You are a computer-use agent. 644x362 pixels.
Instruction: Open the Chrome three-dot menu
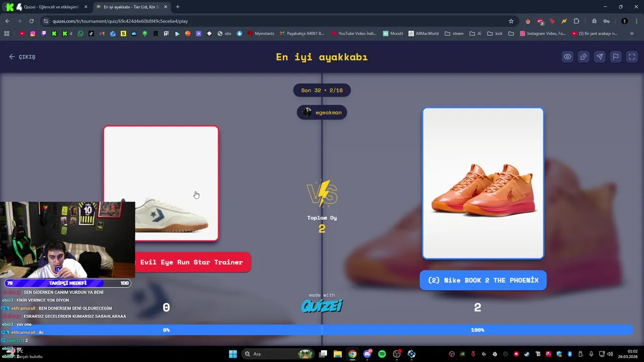point(636,21)
